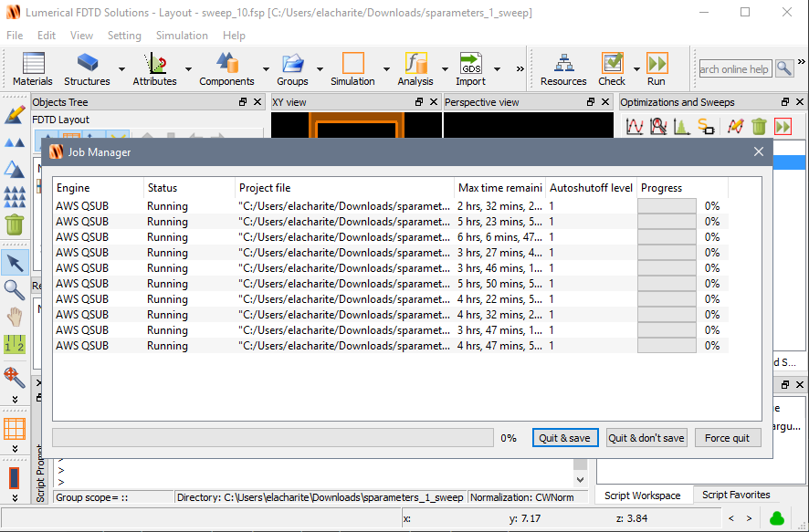
Task: Click the triangle array tool icon
Action: (x=15, y=196)
